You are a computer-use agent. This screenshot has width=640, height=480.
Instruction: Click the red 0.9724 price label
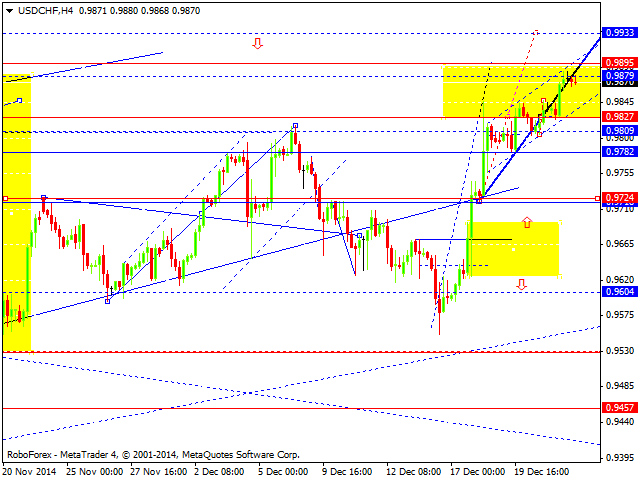tap(619, 198)
